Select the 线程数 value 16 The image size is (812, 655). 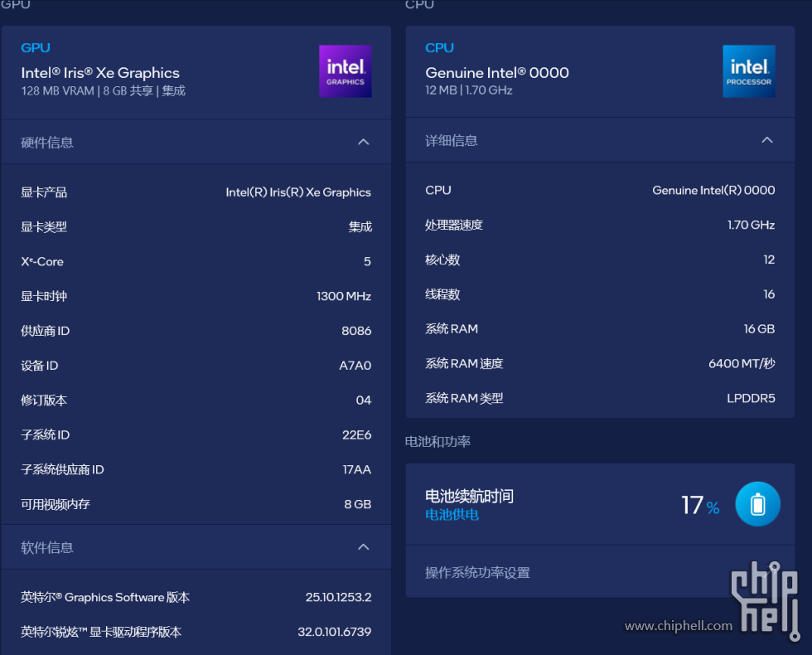[769, 294]
